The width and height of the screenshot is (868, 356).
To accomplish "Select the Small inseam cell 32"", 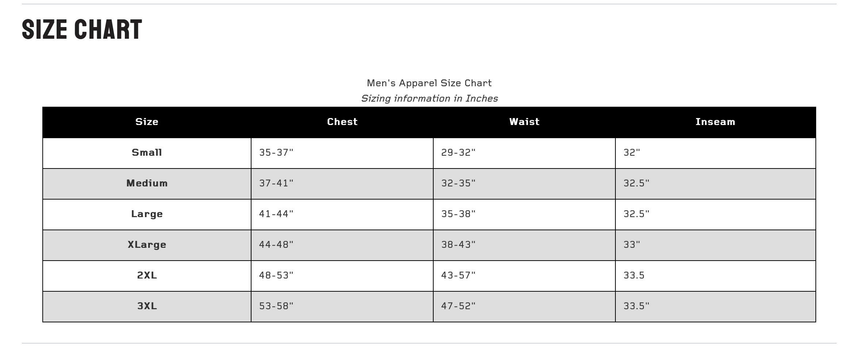I will [x=632, y=152].
